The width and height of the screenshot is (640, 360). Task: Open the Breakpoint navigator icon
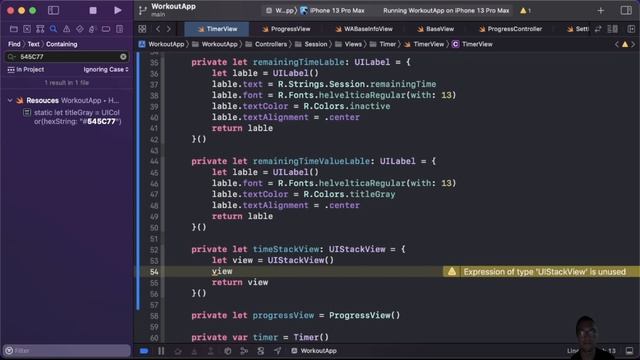coord(106,29)
